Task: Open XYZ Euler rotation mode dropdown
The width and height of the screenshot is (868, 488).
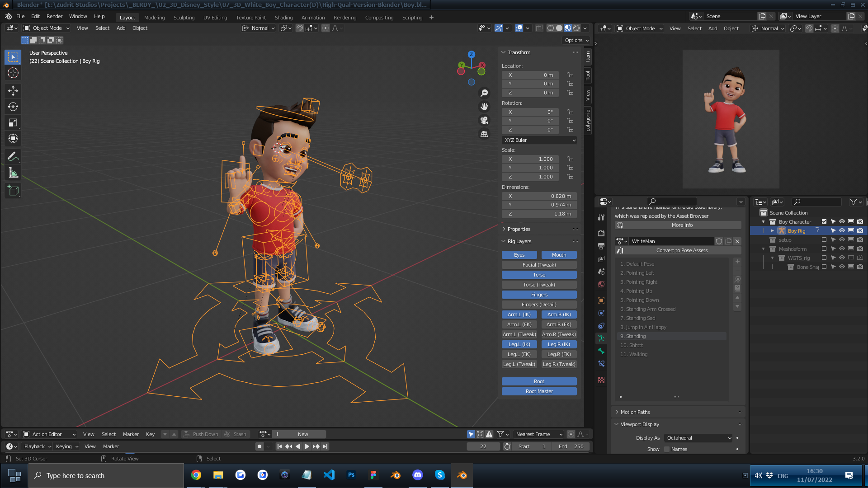Action: pyautogui.click(x=539, y=140)
